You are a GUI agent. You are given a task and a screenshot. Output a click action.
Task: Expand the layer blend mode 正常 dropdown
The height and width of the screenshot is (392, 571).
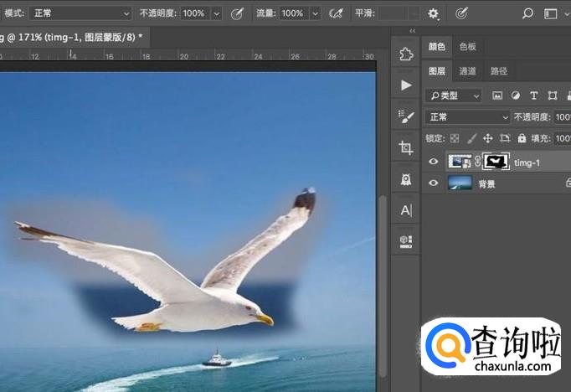[467, 117]
